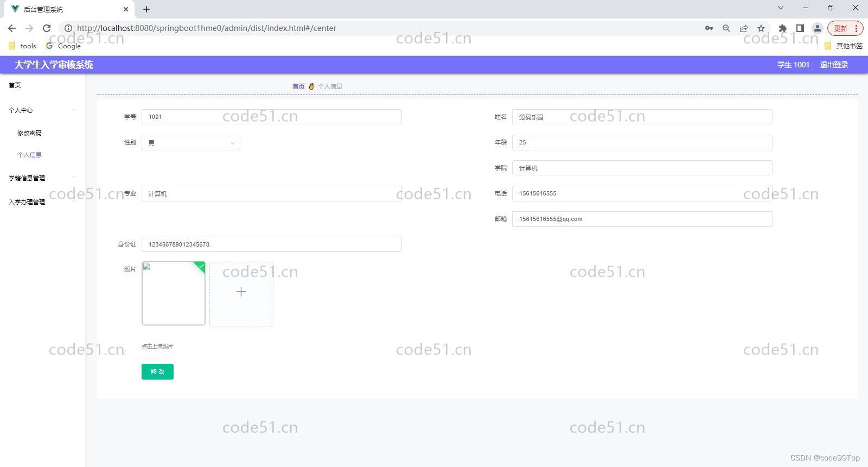The width and height of the screenshot is (868, 467).
Task: Focus the 身份证 input field
Action: (272, 244)
